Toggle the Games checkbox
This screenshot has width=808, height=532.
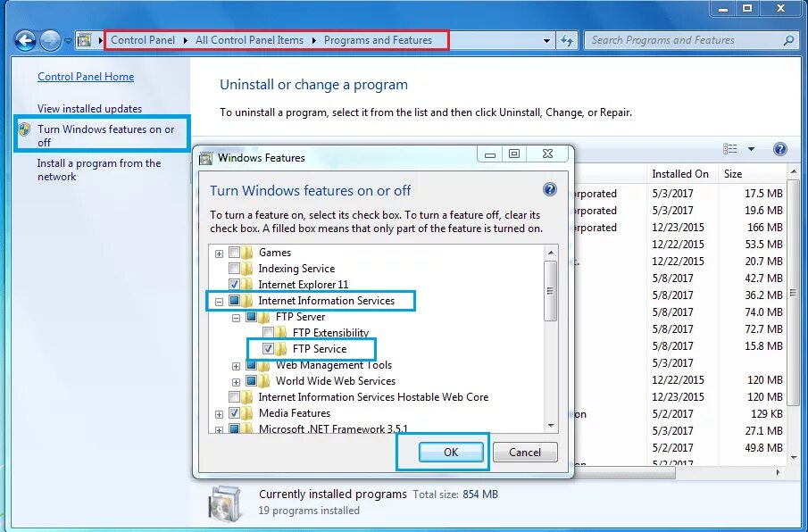(x=234, y=253)
